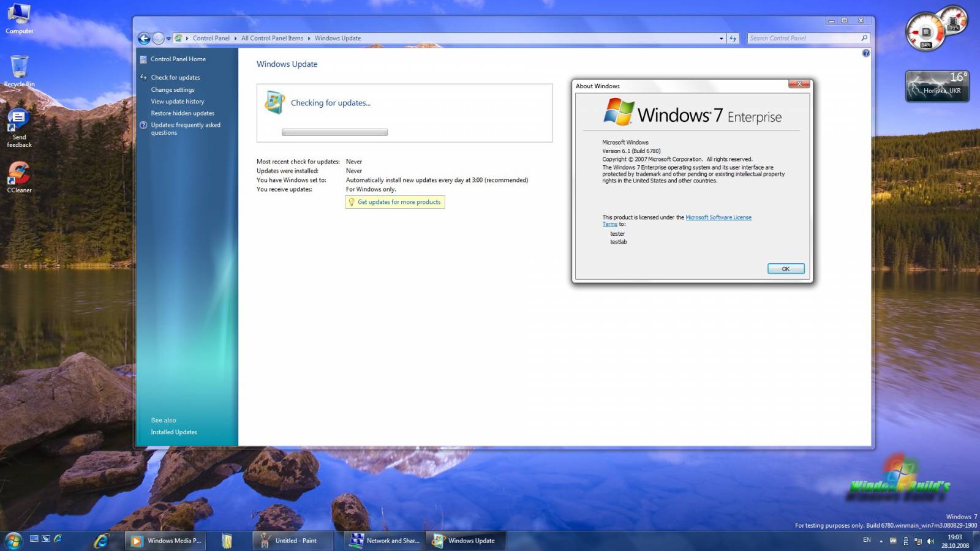980x551 pixels.
Task: Click OK in About Windows dialog
Action: 786,269
